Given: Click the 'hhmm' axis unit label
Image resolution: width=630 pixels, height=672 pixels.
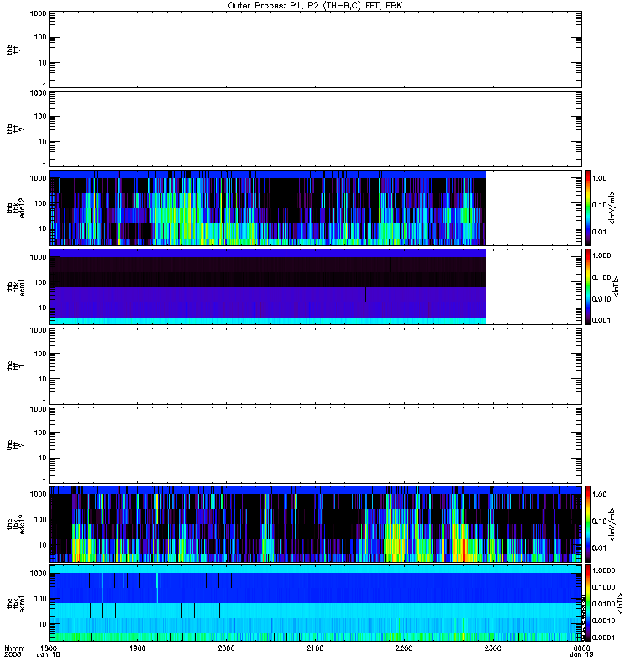Looking at the screenshot, I should tap(14, 648).
